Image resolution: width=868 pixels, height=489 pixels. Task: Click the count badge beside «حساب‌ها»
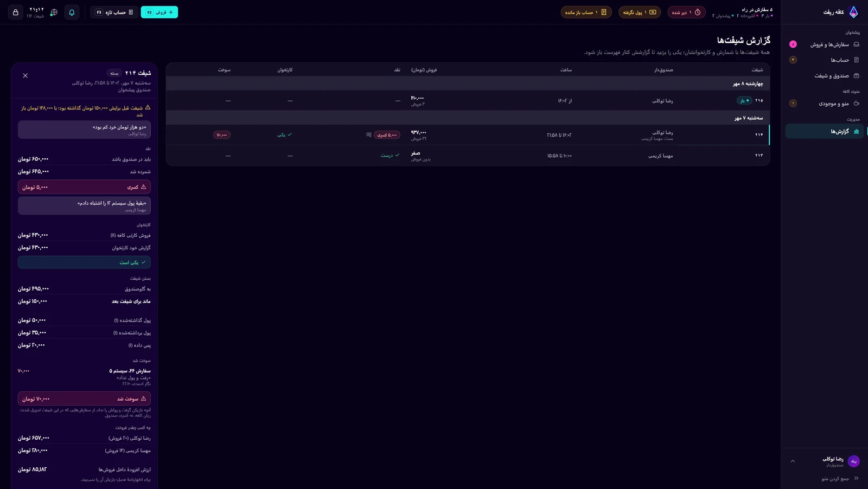[793, 60]
